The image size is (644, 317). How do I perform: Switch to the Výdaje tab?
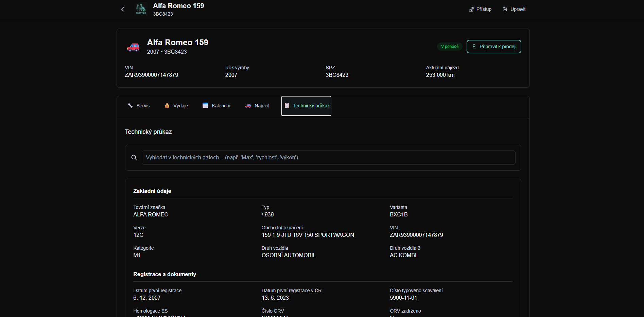point(176,106)
